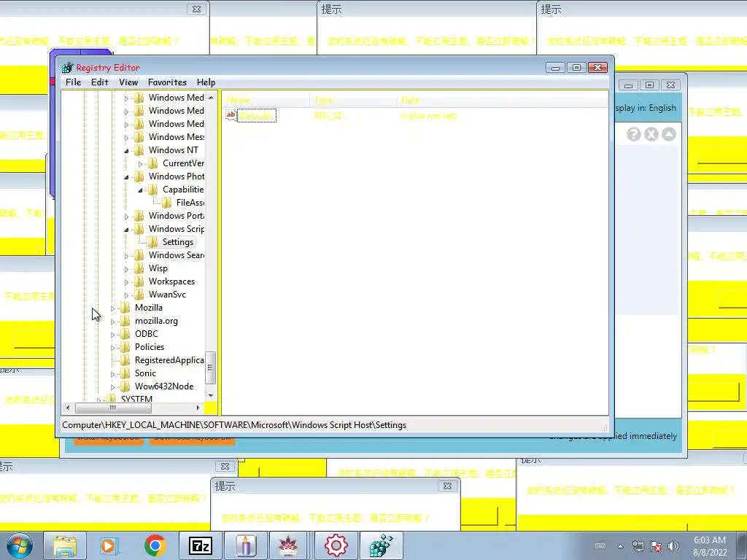Select the Windows NT folder icon
The image size is (747, 560).
pos(139,150)
